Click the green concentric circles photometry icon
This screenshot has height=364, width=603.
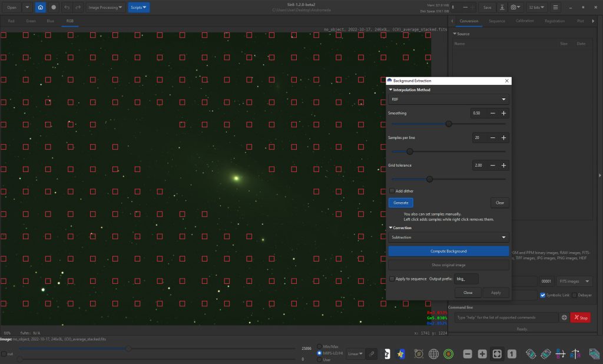(448, 353)
